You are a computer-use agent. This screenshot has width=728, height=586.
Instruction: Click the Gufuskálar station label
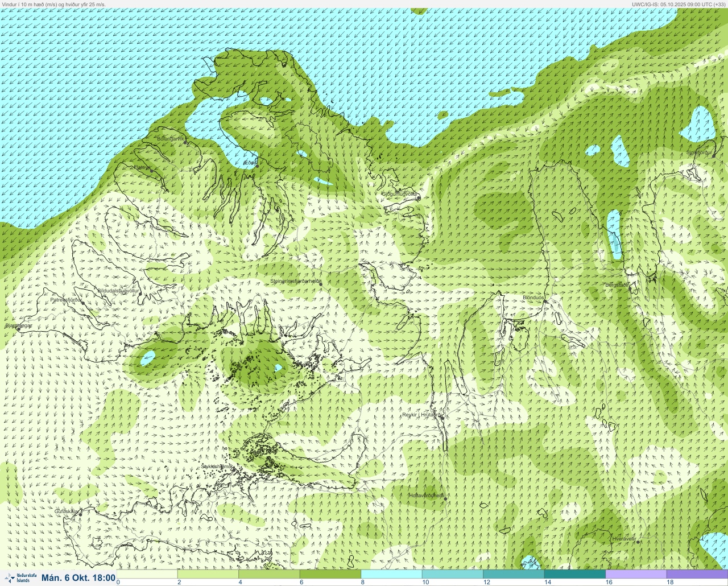click(x=67, y=511)
